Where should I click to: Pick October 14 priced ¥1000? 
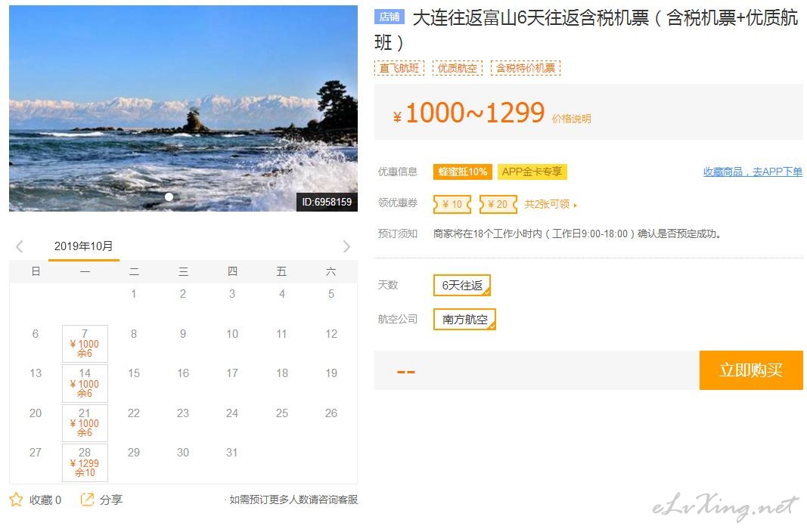coord(85,383)
